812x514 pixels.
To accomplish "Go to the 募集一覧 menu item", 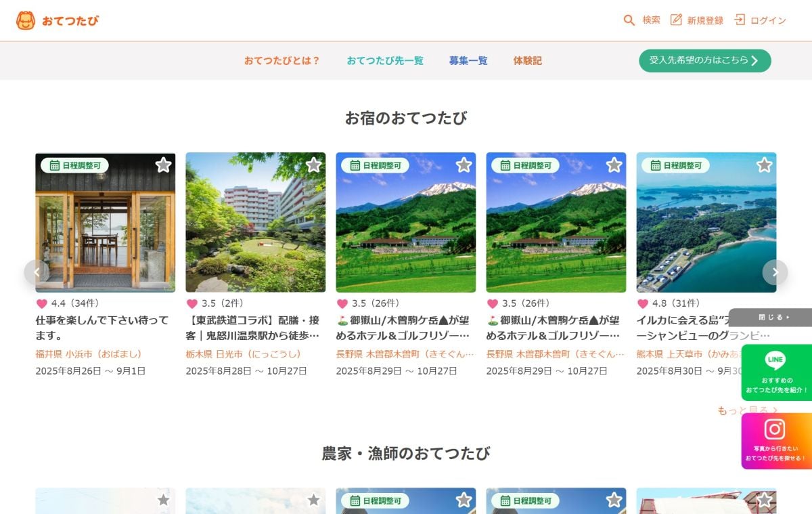I will click(468, 61).
